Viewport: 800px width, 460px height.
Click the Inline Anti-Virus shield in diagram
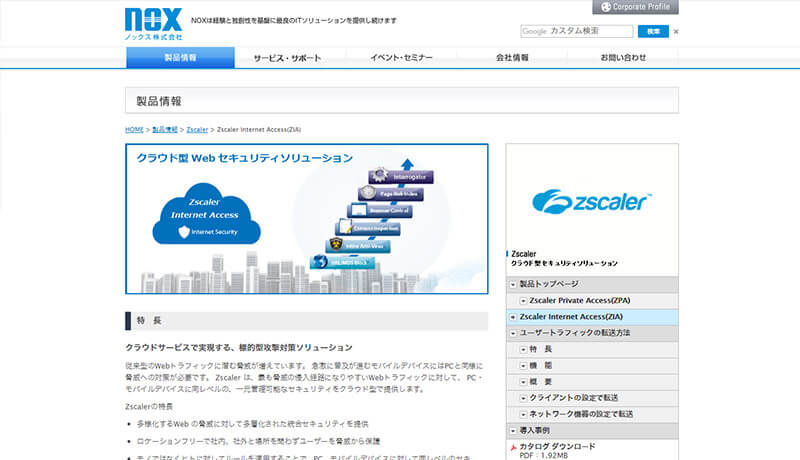(x=336, y=245)
